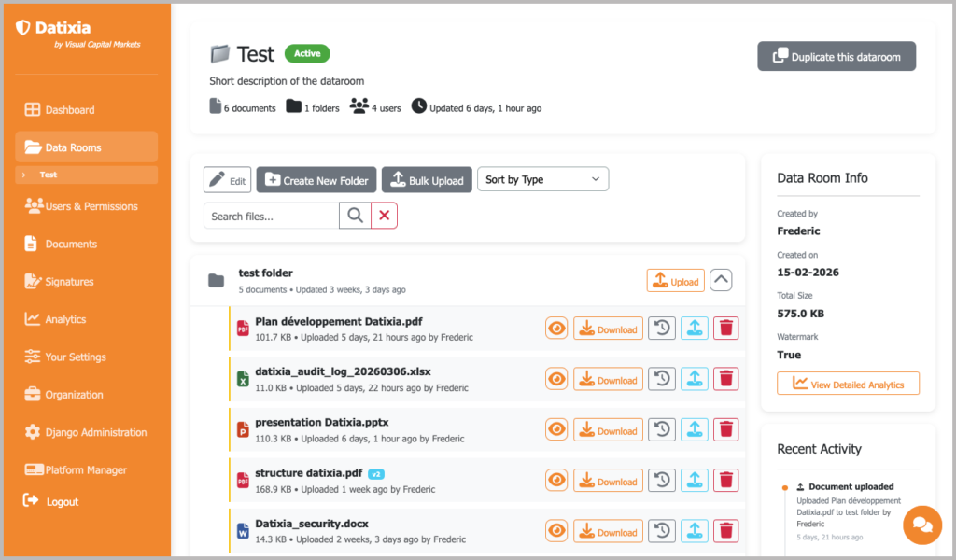Preview structure datixia.pdf via eye icon
Screen dimensions: 956x560
(x=556, y=481)
